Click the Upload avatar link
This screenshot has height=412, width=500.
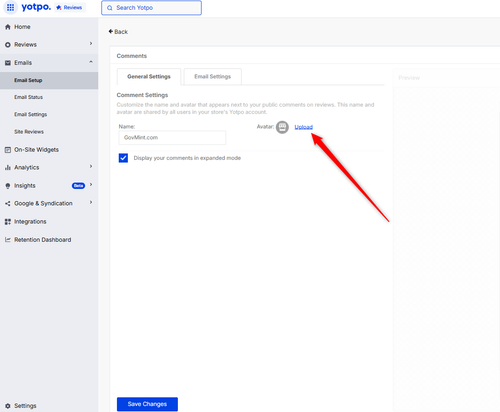(x=304, y=127)
